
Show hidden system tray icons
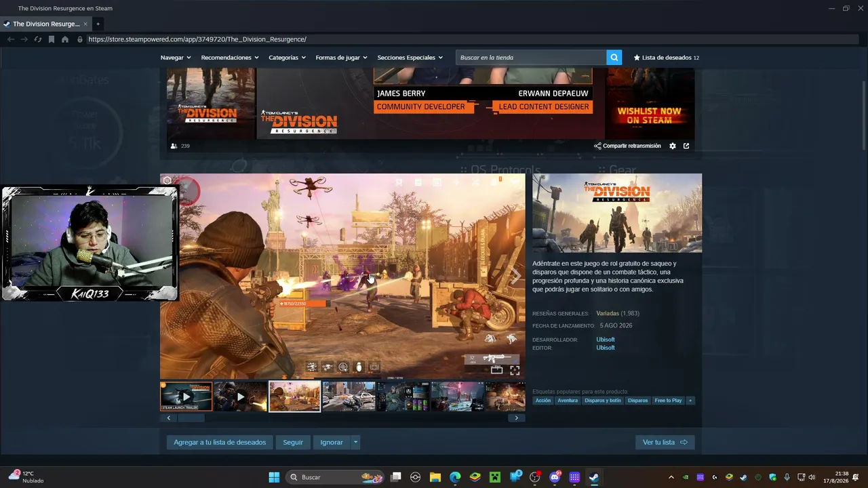(x=671, y=477)
